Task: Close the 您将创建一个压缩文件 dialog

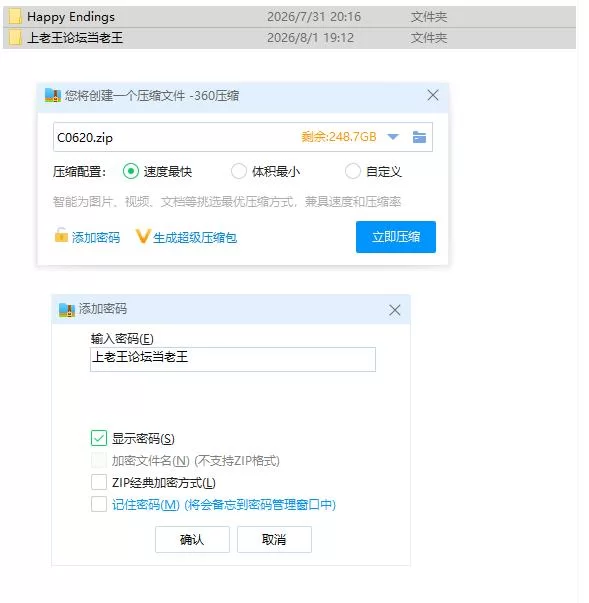Action: point(433,95)
